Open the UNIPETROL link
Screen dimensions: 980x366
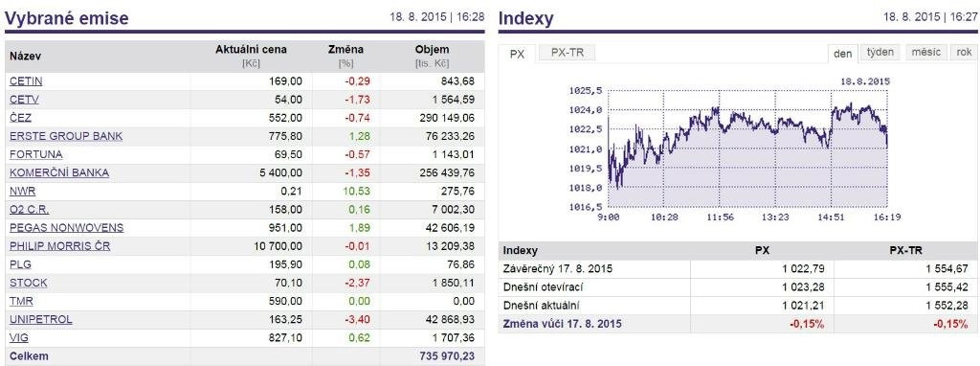[x=41, y=319]
